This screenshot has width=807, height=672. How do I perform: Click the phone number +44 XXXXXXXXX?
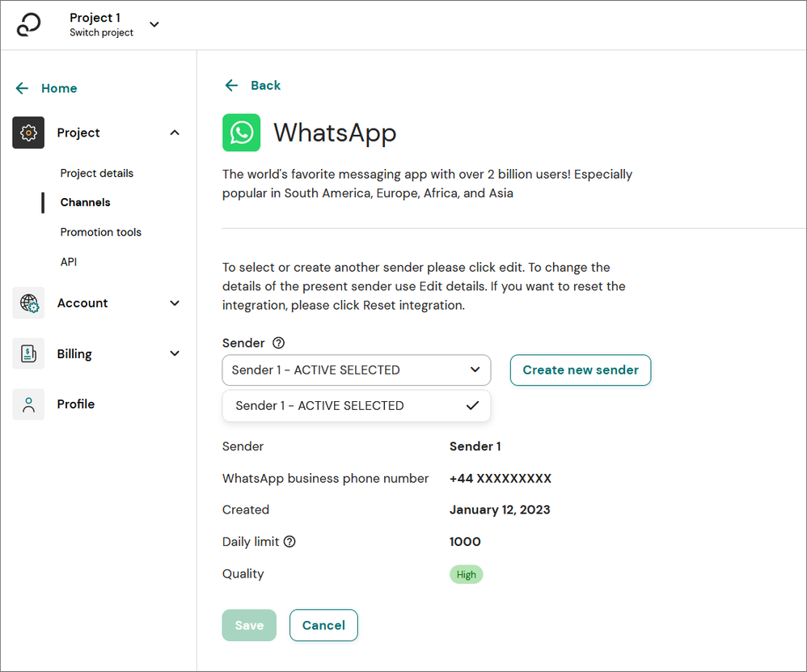(501, 479)
